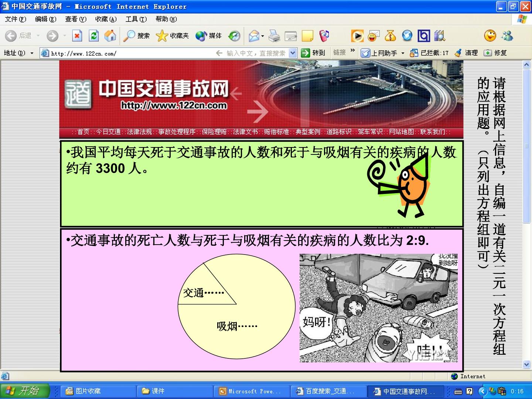
Task: Open the 收藏夹 favorites star
Action: tap(172, 35)
